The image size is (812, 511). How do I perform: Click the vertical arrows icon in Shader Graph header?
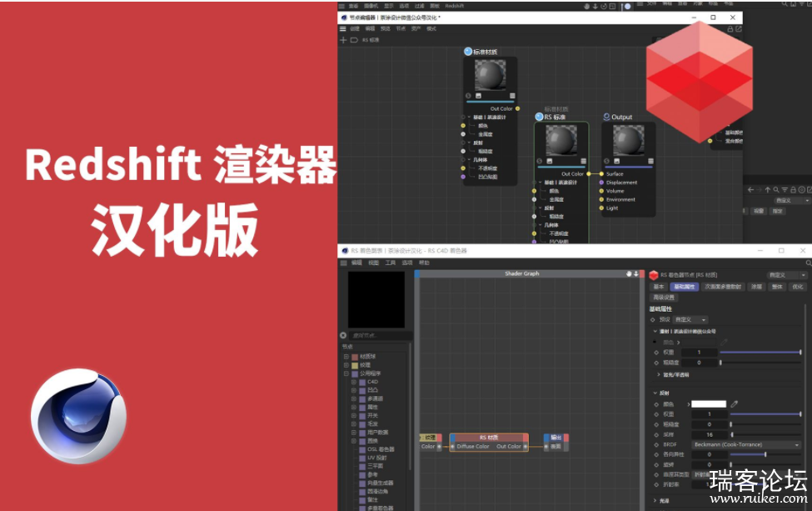636,273
